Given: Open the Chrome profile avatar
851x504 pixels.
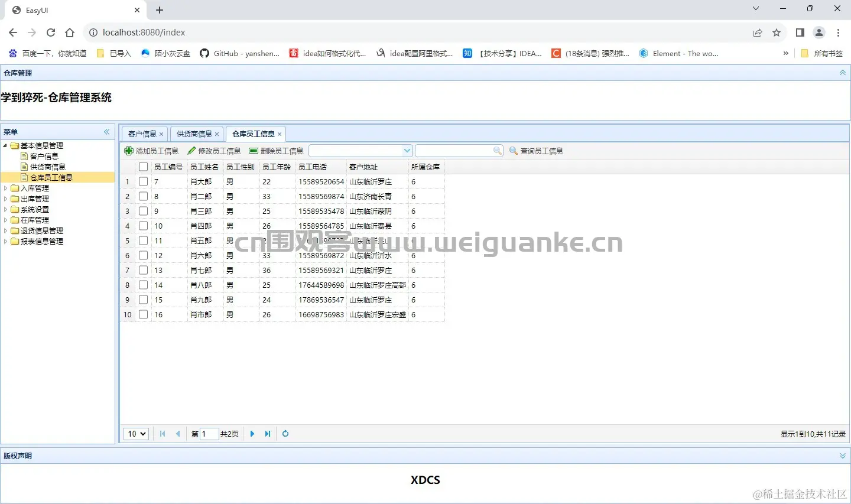Looking at the screenshot, I should pos(819,32).
